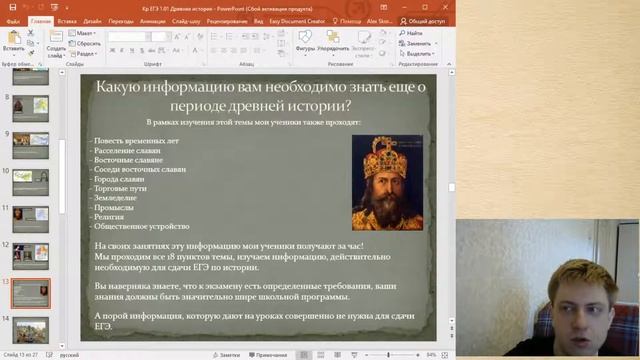Click the Cut scissors icon
This screenshot has height=360, width=640.
click(x=31, y=33)
